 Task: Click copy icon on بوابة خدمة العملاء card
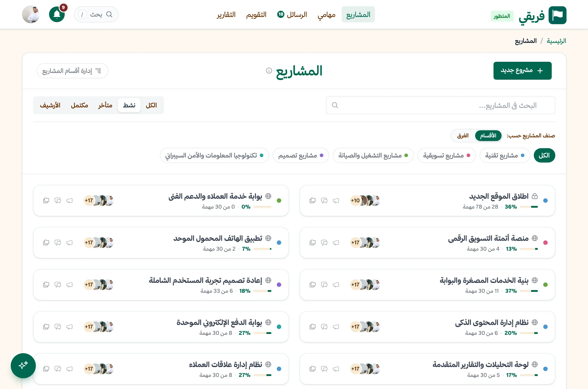[x=46, y=201]
